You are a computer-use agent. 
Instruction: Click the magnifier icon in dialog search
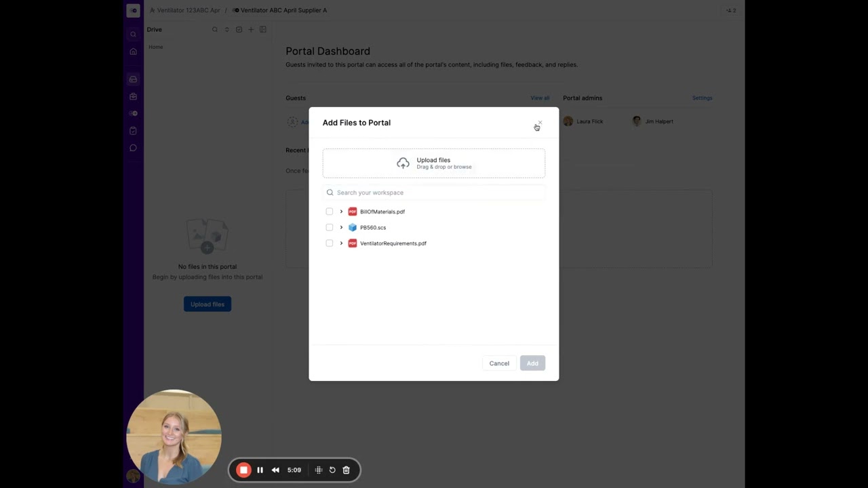coord(330,192)
